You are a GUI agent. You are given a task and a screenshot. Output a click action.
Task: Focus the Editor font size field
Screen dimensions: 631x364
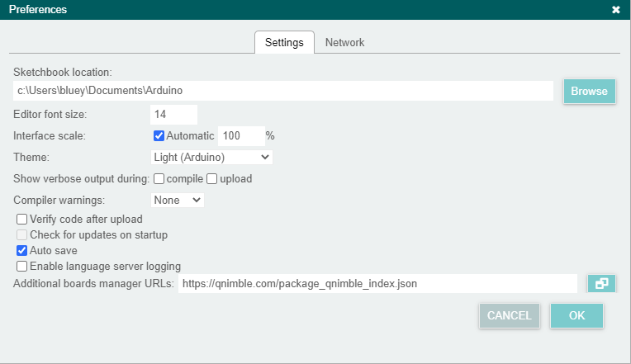(x=173, y=114)
